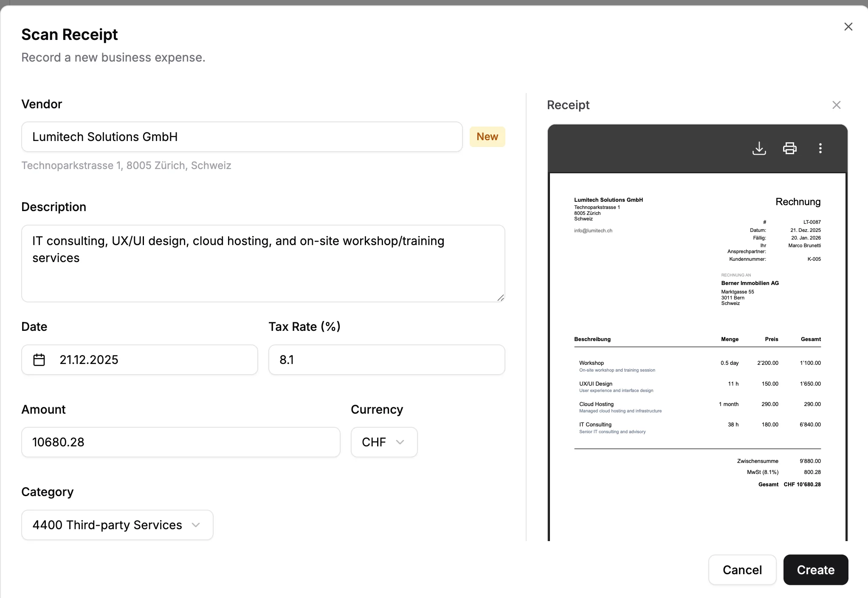Click Create to save the expense
Image resolution: width=868 pixels, height=598 pixels.
[815, 570]
